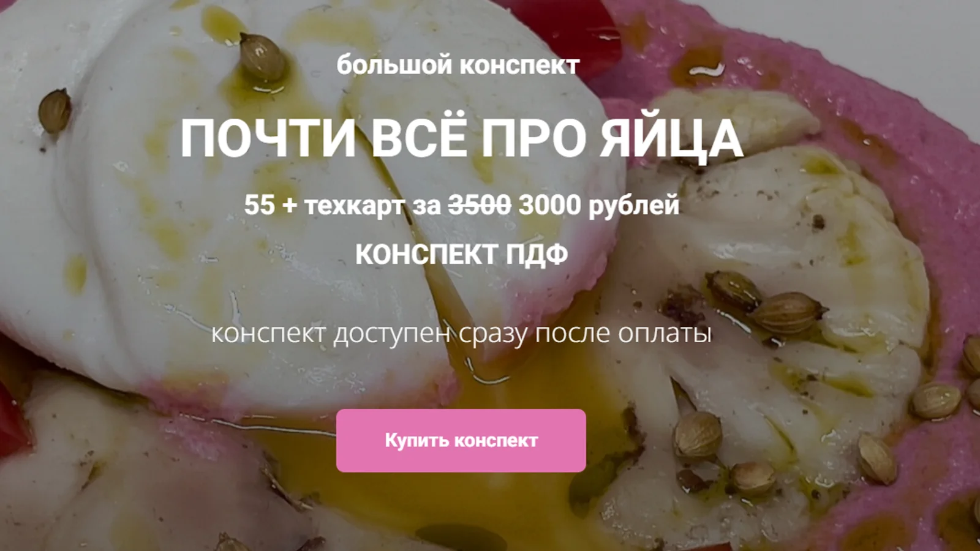The height and width of the screenshot is (551, 980).
Task: Click the coriander seed atop the egg
Action: (x=262, y=57)
